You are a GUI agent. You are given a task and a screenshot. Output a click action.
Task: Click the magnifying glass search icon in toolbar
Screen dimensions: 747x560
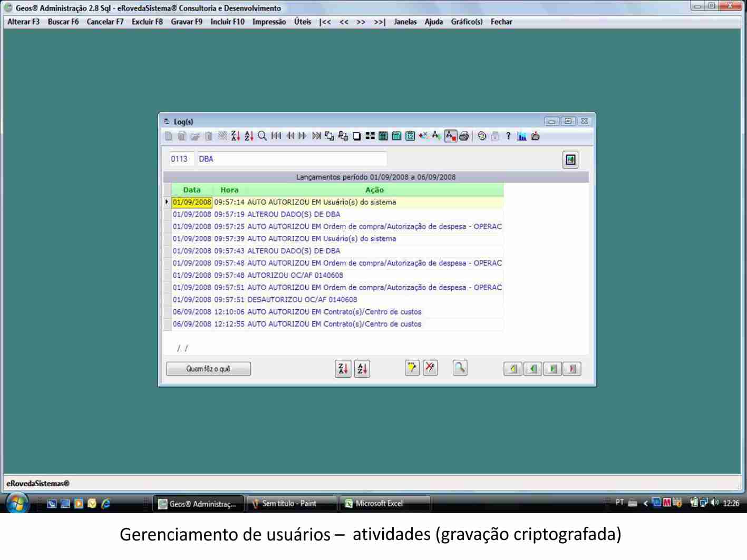click(x=263, y=136)
